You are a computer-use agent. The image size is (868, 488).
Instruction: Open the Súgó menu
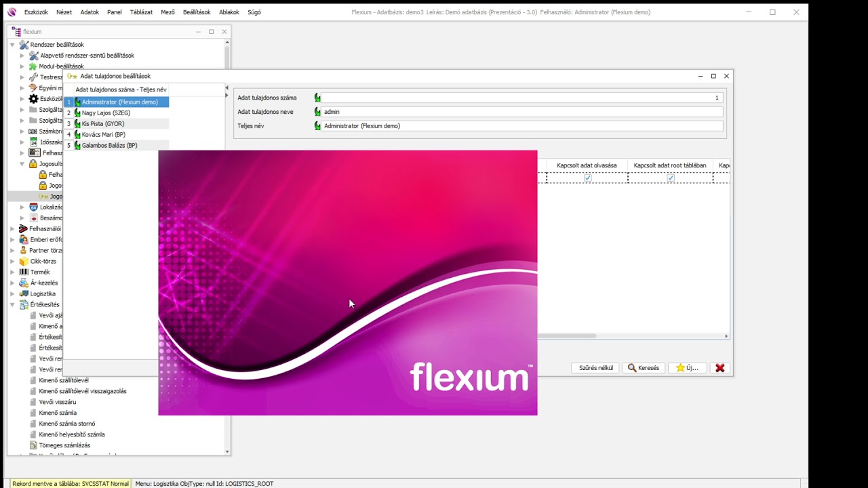pyautogui.click(x=254, y=12)
